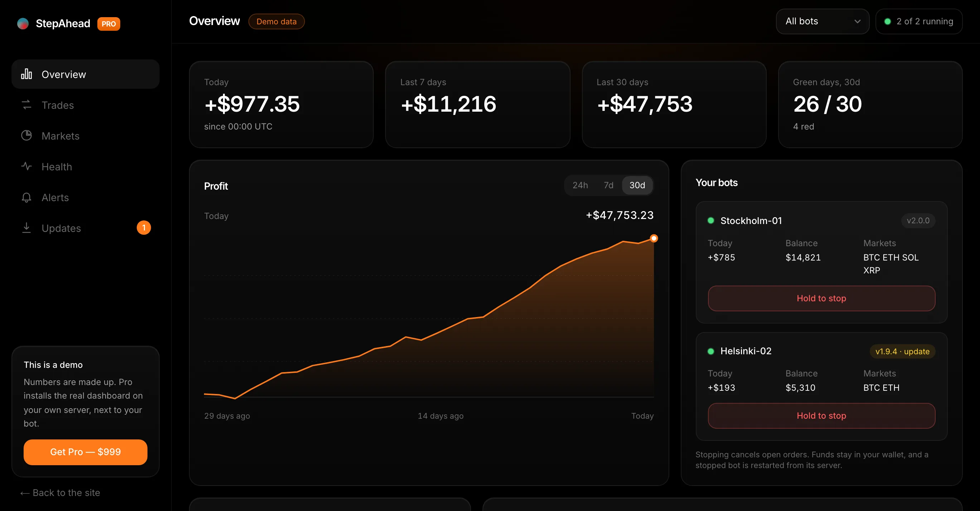Click the since 00:00 UTC note
The width and height of the screenshot is (980, 511).
[238, 127]
